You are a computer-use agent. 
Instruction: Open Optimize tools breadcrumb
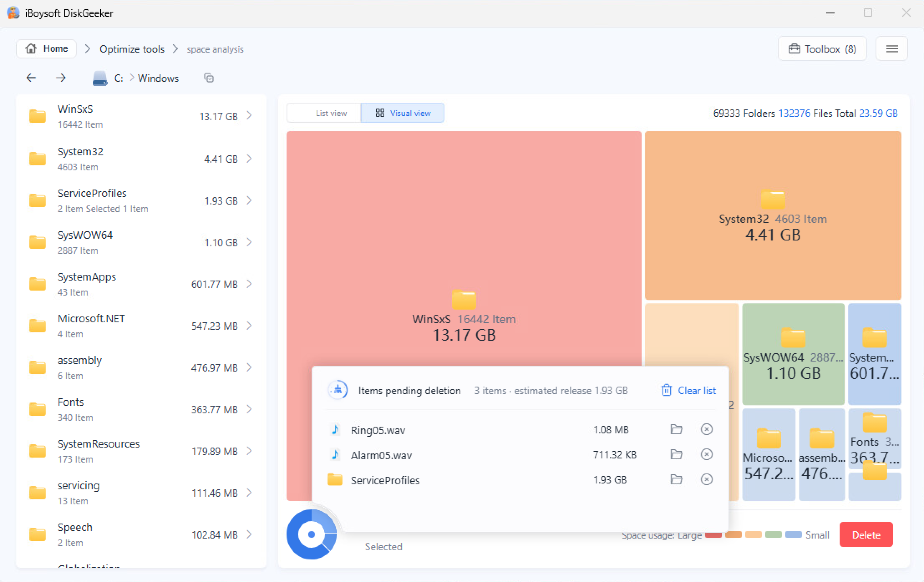[x=132, y=49]
